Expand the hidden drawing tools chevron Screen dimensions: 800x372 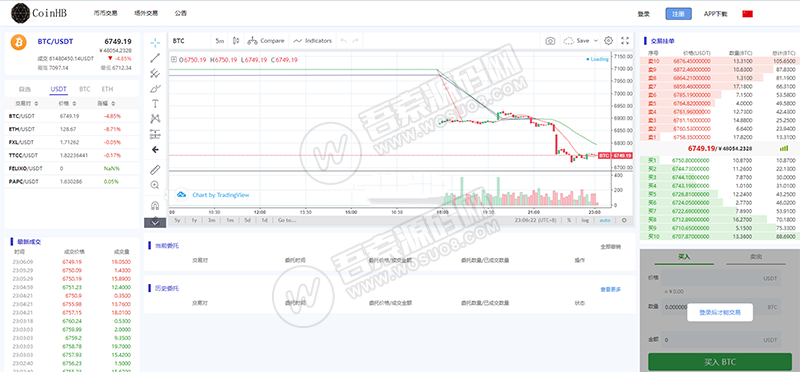click(156, 222)
